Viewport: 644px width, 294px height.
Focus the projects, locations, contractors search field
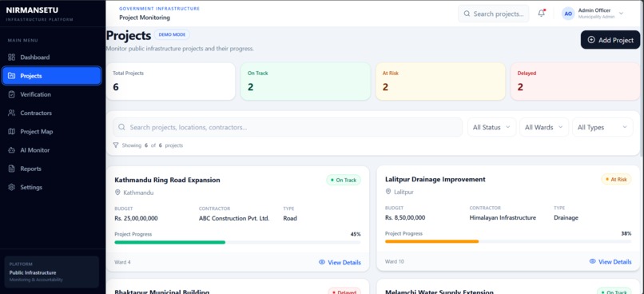point(288,127)
